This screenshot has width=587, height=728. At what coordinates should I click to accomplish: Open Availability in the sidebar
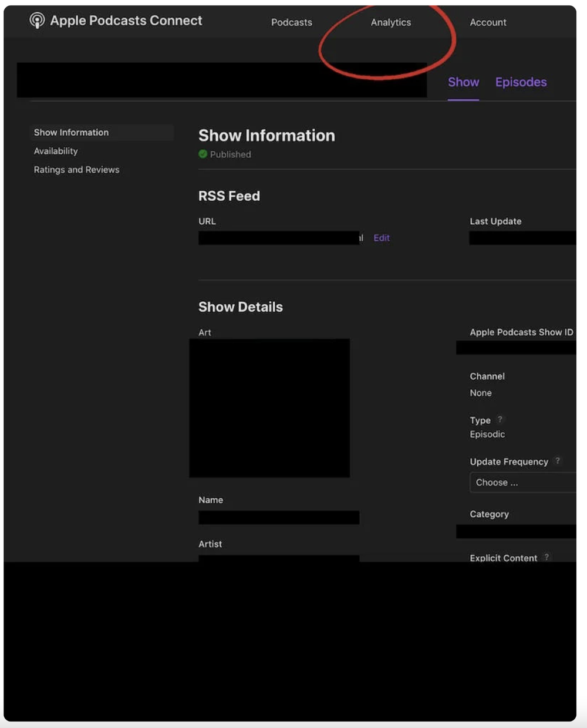point(56,151)
